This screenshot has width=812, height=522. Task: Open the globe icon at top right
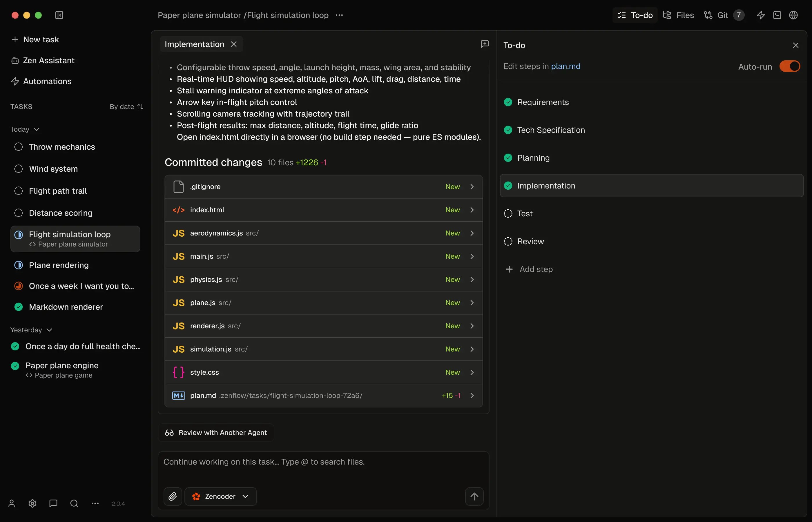[x=794, y=15]
